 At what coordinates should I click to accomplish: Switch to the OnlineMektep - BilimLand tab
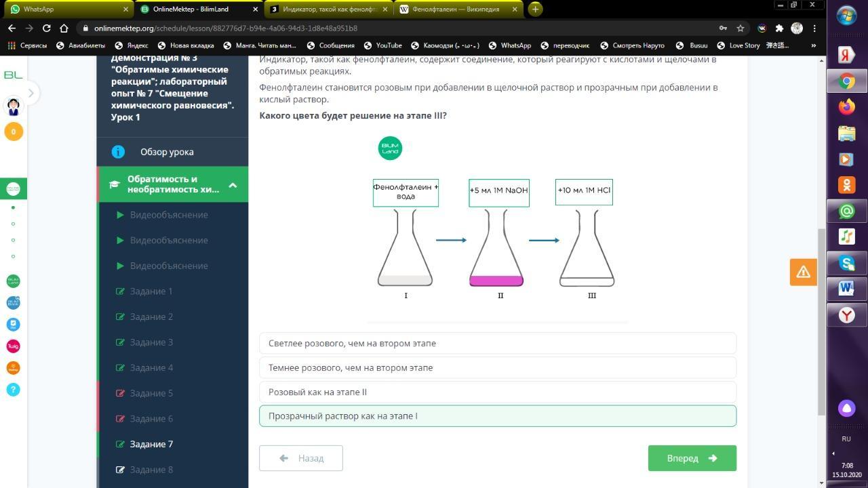(199, 9)
